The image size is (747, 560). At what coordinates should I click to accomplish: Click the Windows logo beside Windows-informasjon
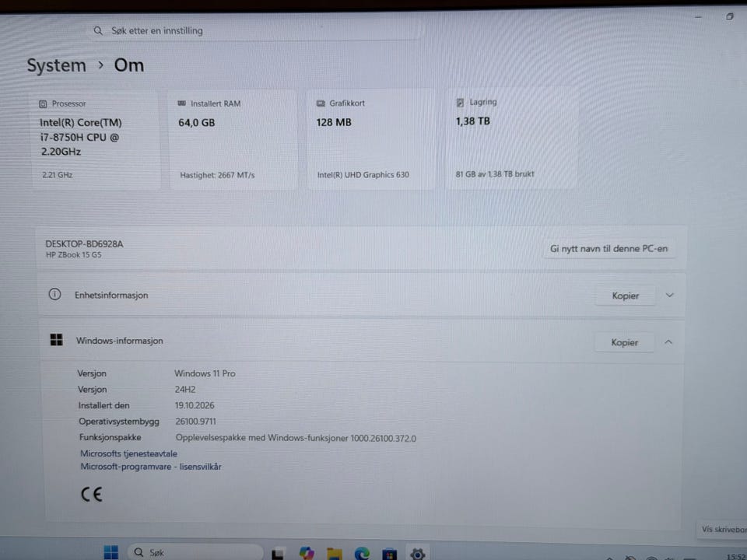coord(57,340)
